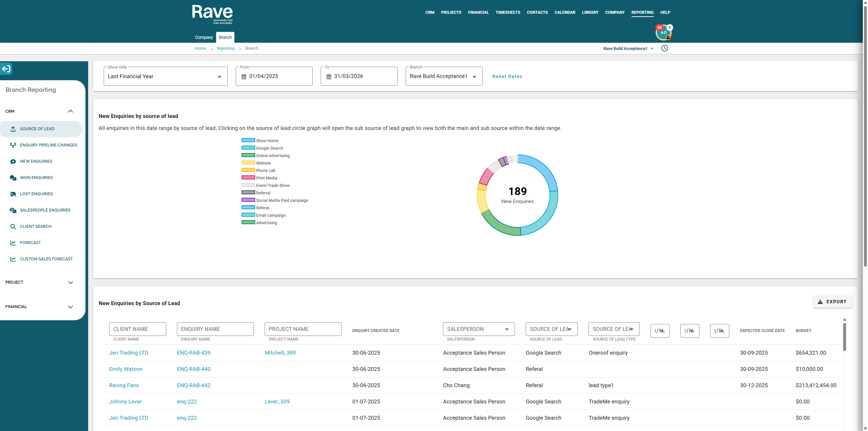The width and height of the screenshot is (868, 431).
Task: Toggle the Print Media legend entry
Action: point(259,178)
